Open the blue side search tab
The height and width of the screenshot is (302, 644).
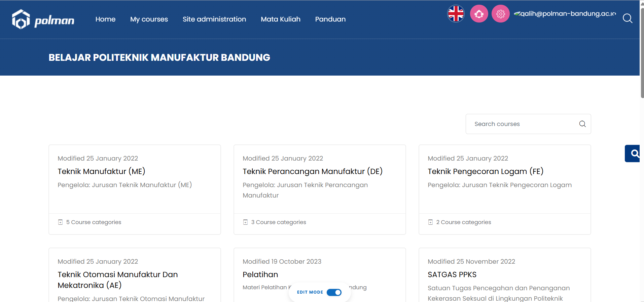633,154
